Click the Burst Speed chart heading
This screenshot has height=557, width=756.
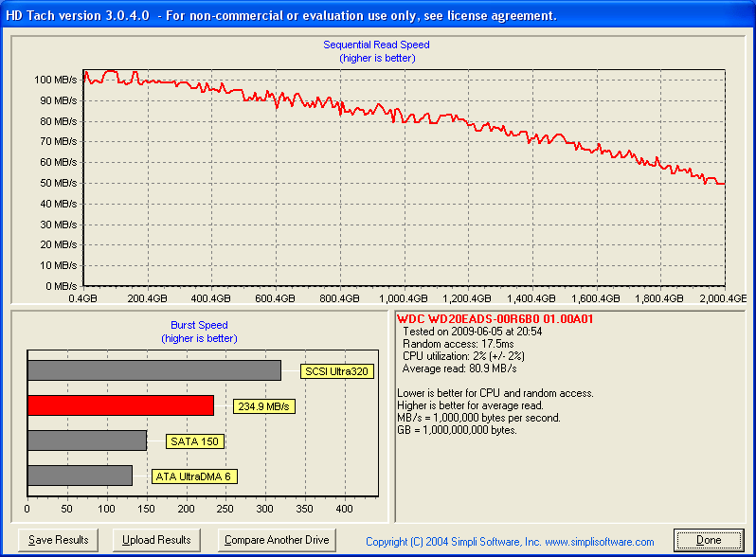[198, 325]
